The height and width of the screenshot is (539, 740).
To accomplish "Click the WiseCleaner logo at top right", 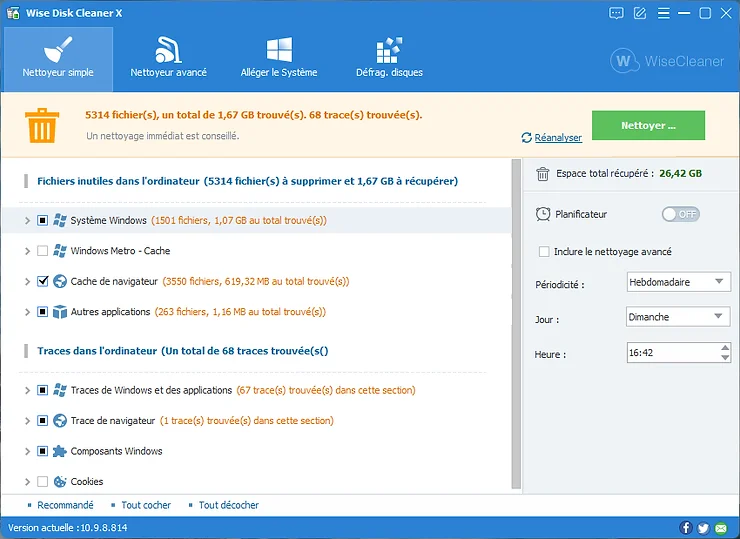I will click(x=667, y=61).
